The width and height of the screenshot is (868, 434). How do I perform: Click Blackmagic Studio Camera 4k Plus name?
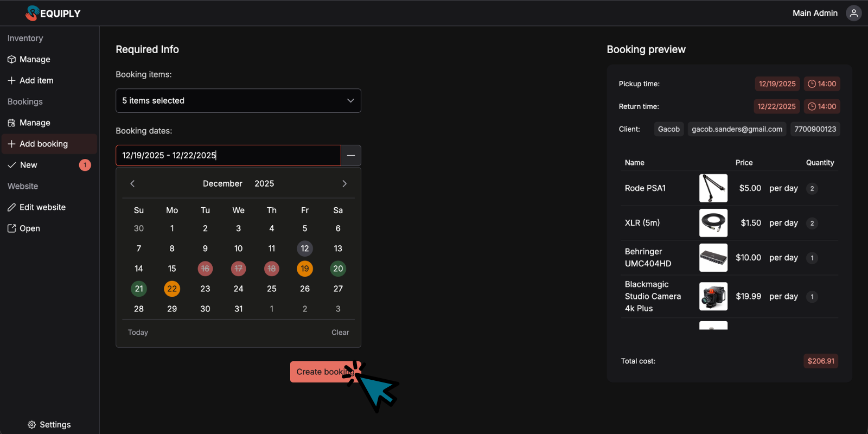coord(653,296)
